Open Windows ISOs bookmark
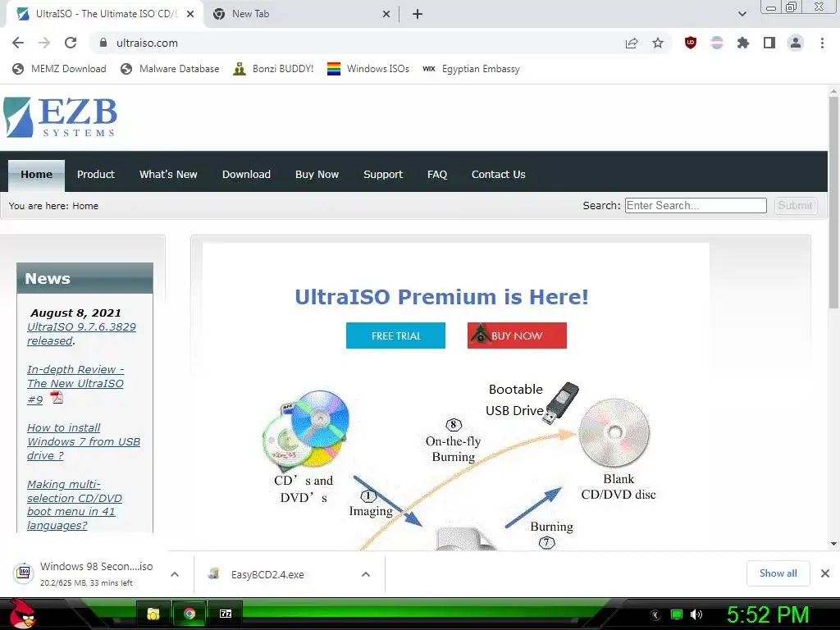This screenshot has height=630, width=840. (x=368, y=69)
